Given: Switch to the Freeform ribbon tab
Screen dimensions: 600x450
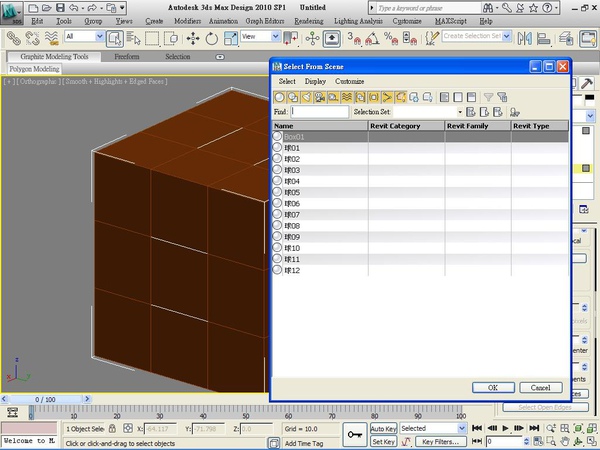Looking at the screenshot, I should tap(127, 57).
